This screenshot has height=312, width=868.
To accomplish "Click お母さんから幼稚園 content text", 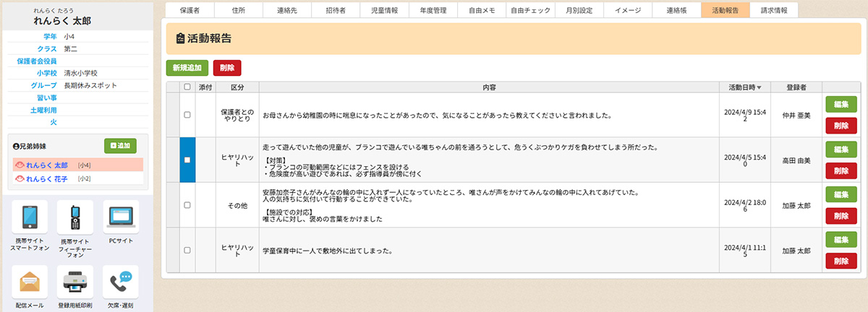I will [437, 115].
